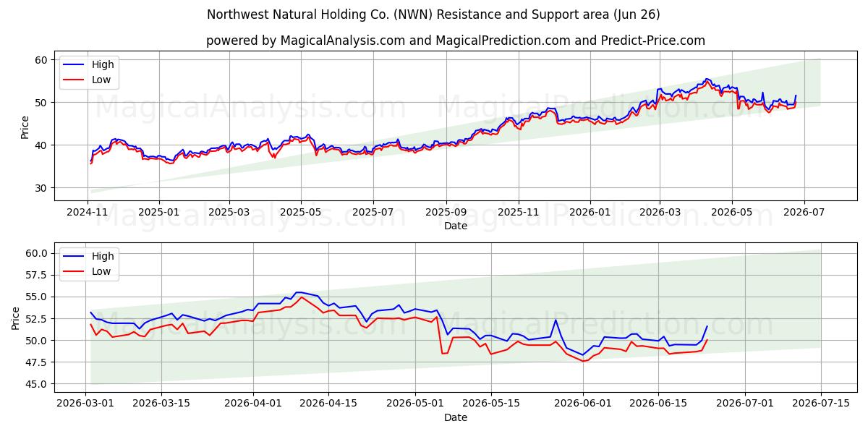Click the "powered by MagicalAnalysis.com" subtitle line

coord(456,41)
